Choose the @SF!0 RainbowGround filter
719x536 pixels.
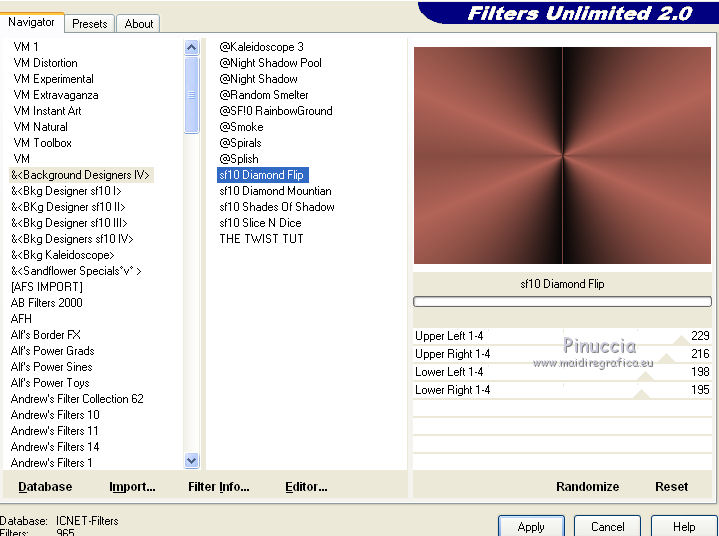tap(276, 111)
